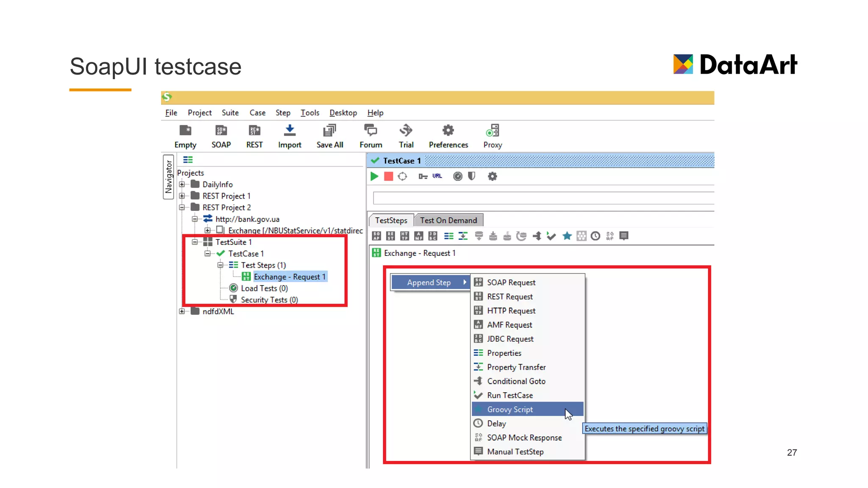This screenshot has width=868, height=488.
Task: Choose Groovy Script from the submenu
Action: pyautogui.click(x=528, y=409)
